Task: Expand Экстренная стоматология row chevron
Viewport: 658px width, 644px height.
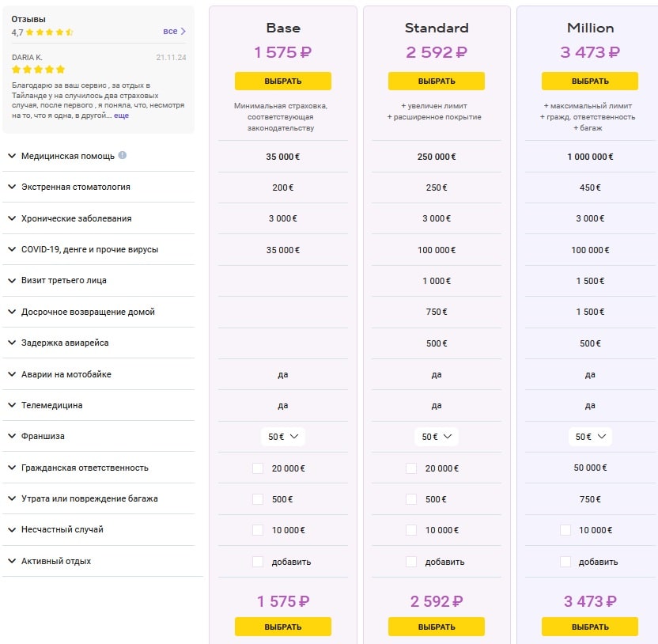Action: (x=12, y=187)
